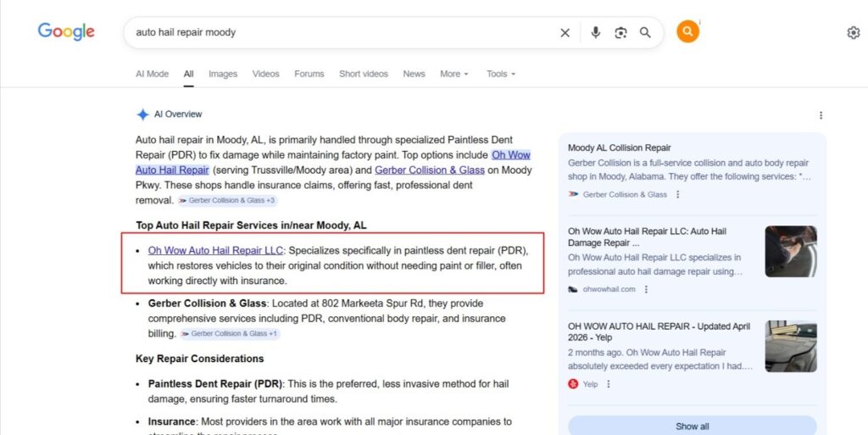Open the settings gear icon
This screenshot has height=435, width=868.
coord(853,33)
